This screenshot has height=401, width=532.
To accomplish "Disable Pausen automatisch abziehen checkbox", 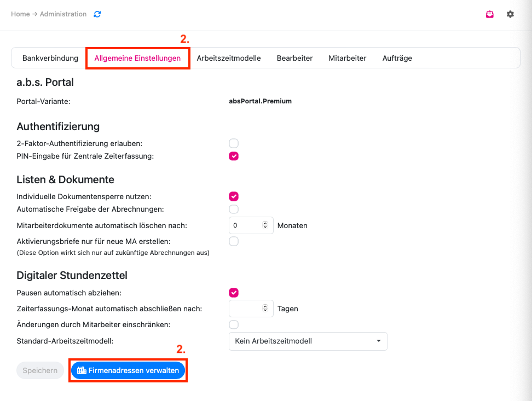I will click(x=234, y=293).
